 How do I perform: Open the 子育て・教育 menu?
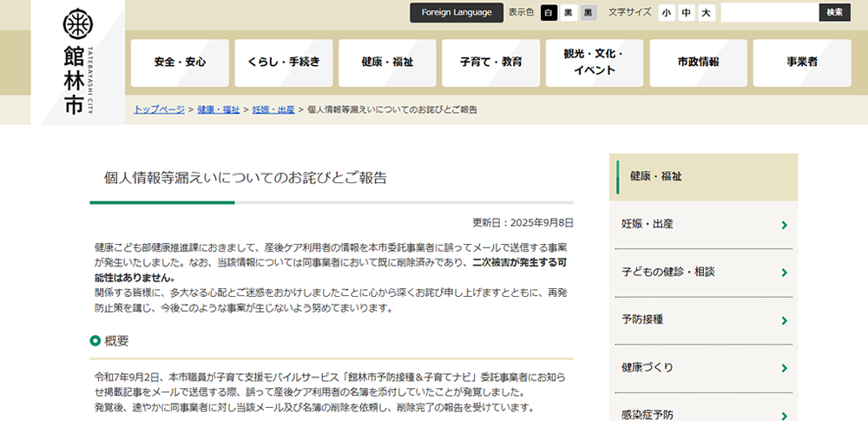pyautogui.click(x=491, y=62)
